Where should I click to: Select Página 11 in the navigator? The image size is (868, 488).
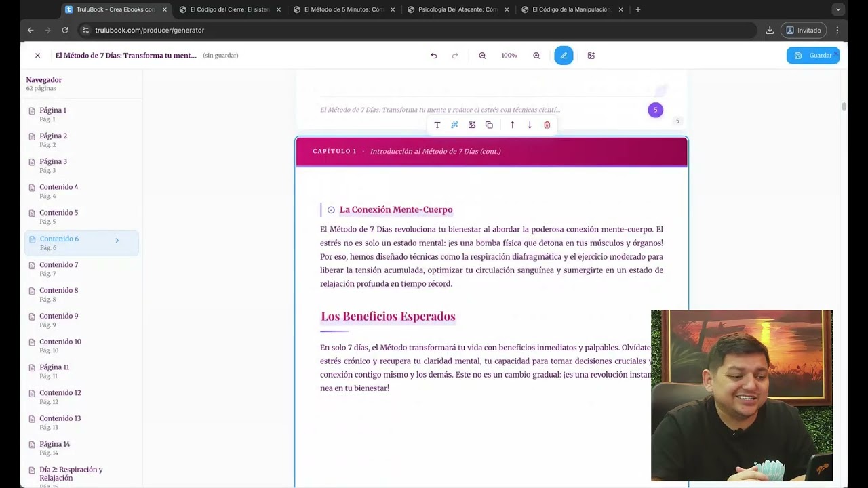(81, 371)
